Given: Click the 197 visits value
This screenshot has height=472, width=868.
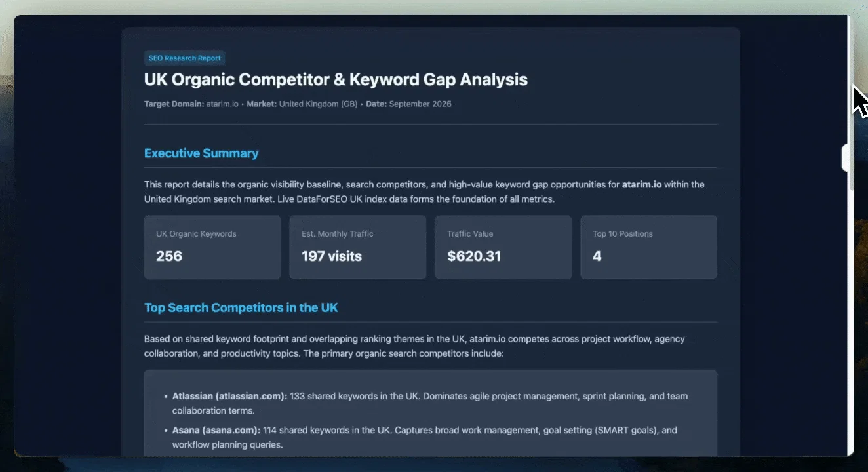Looking at the screenshot, I should click(x=332, y=256).
